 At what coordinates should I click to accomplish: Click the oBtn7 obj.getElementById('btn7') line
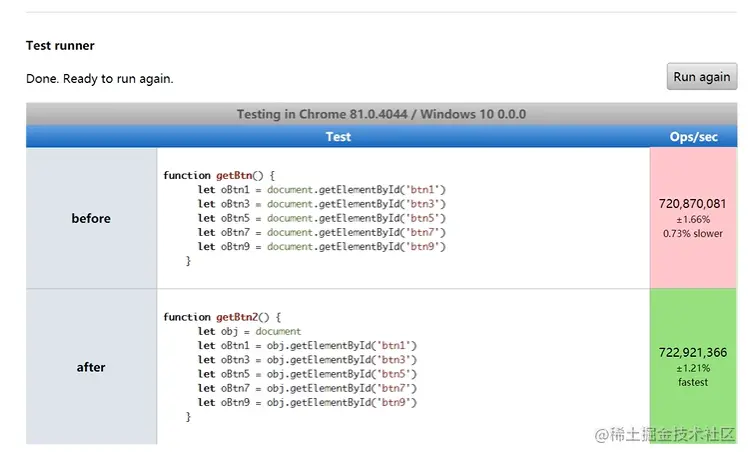pyautogui.click(x=307, y=388)
